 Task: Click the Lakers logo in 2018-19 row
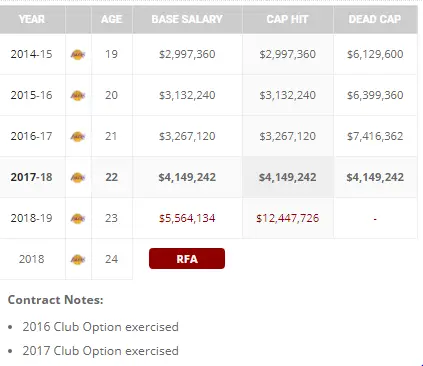click(78, 218)
